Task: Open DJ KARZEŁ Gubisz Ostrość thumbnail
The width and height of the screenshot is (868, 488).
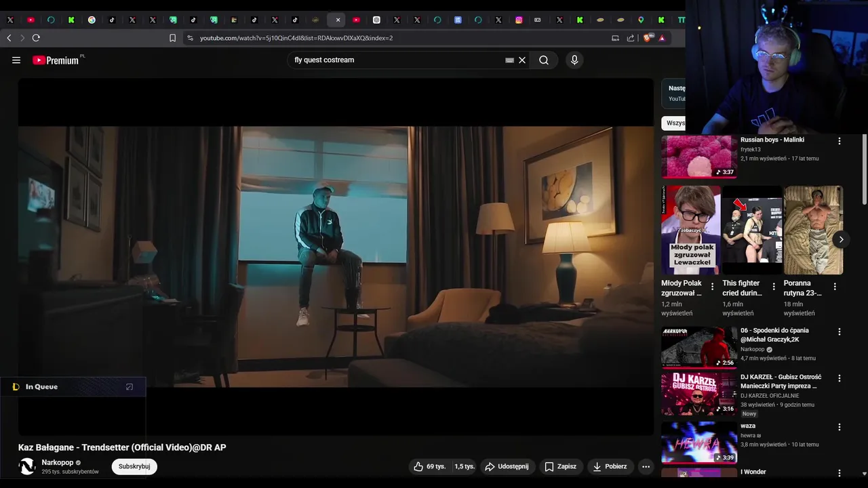Action: pyautogui.click(x=699, y=394)
